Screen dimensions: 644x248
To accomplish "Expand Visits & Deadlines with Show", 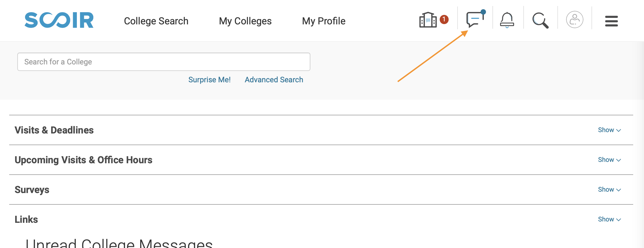I will [609, 130].
